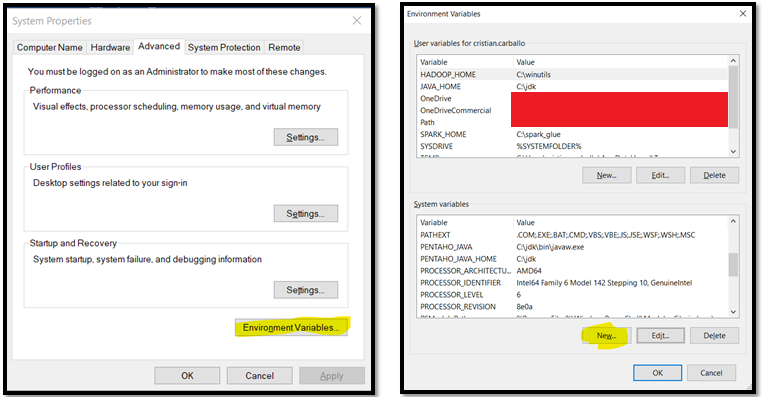Image resolution: width=764 pixels, height=397 pixels.
Task: Select the PROCESSOR_REVISION system variable
Action: coord(458,307)
